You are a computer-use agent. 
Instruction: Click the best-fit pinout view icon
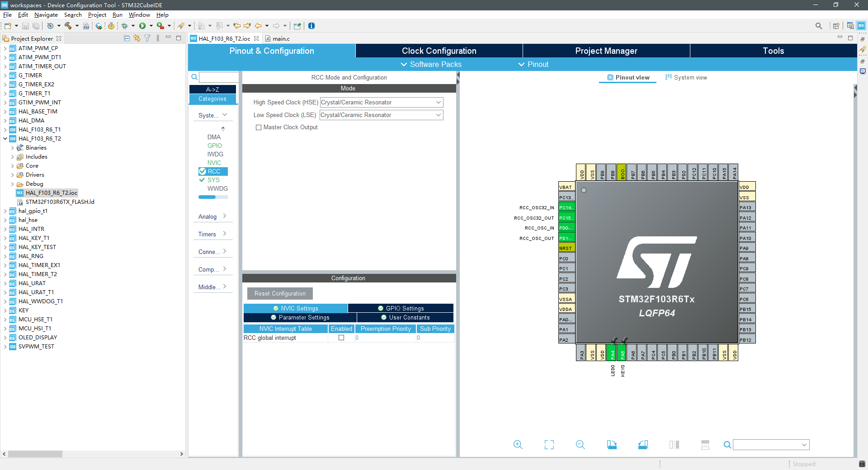[x=548, y=444]
